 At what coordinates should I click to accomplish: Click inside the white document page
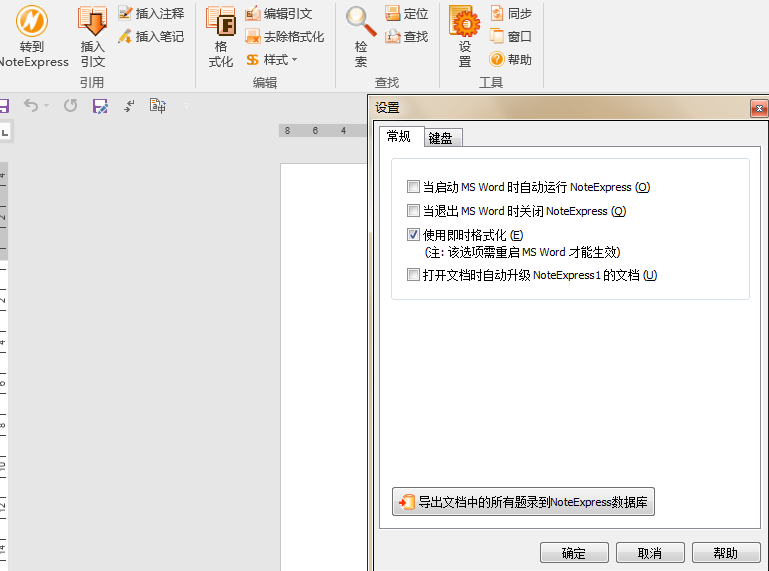click(x=324, y=367)
